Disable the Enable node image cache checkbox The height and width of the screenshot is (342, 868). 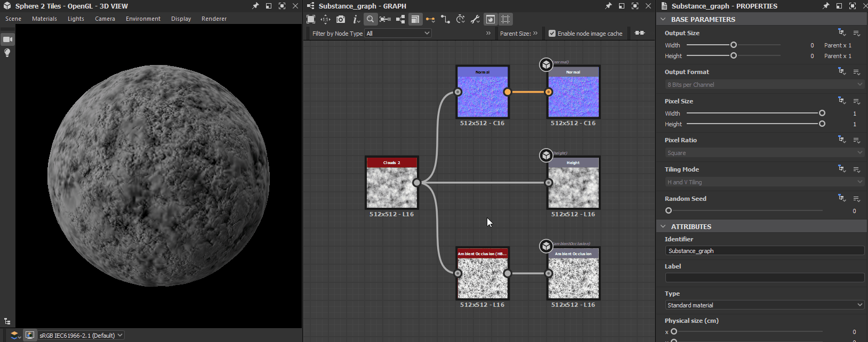tap(552, 33)
